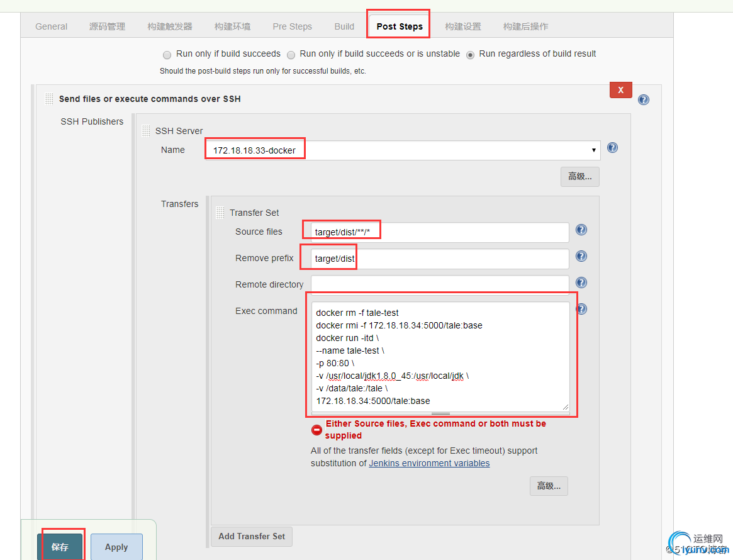Switch to the 构建设置 tab

pyautogui.click(x=463, y=26)
